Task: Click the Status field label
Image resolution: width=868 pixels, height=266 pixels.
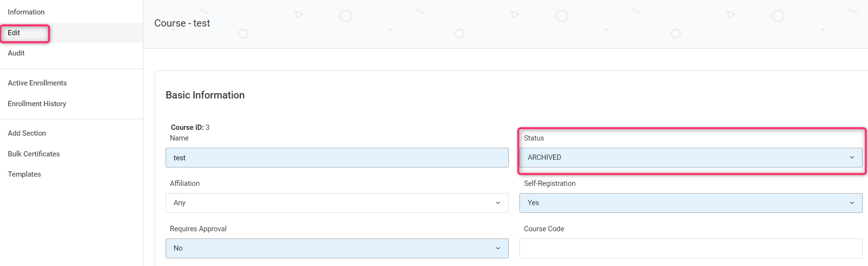Action: (533, 138)
